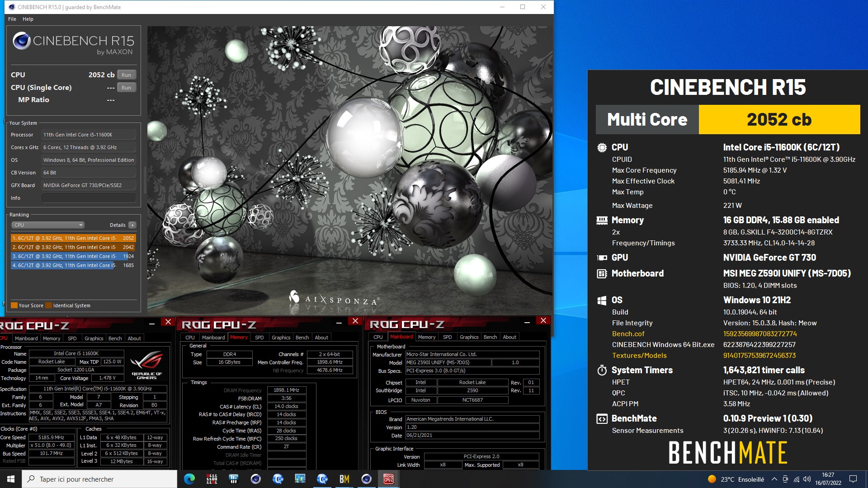Open the Windows Start menu
This screenshot has width=868, height=488.
[11, 479]
